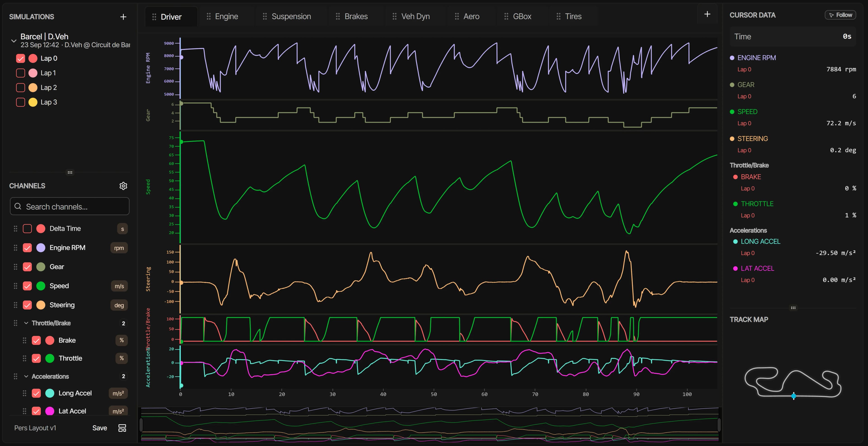Click the Lap 0 red color swatch
The image size is (868, 446).
(x=33, y=59)
